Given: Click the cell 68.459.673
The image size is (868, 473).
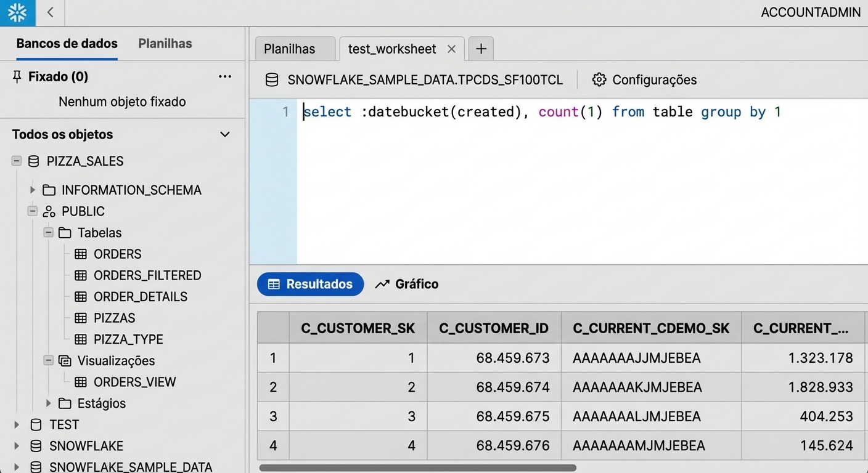Looking at the screenshot, I should coord(494,358).
